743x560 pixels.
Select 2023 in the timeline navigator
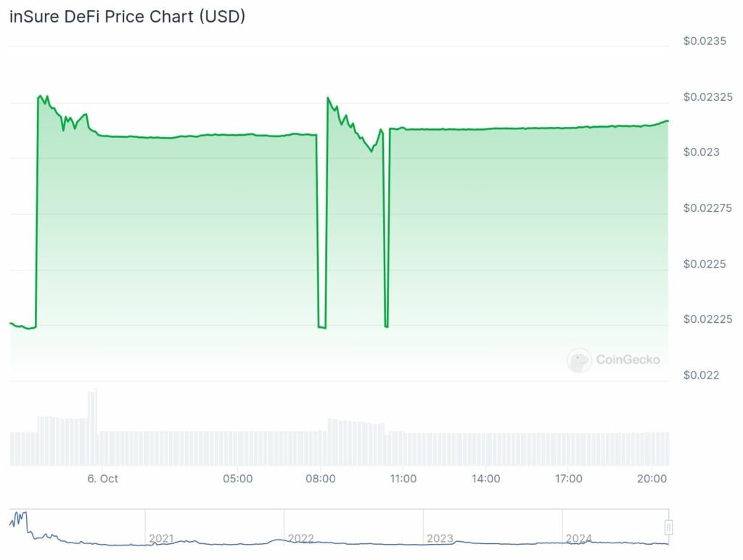click(440, 538)
